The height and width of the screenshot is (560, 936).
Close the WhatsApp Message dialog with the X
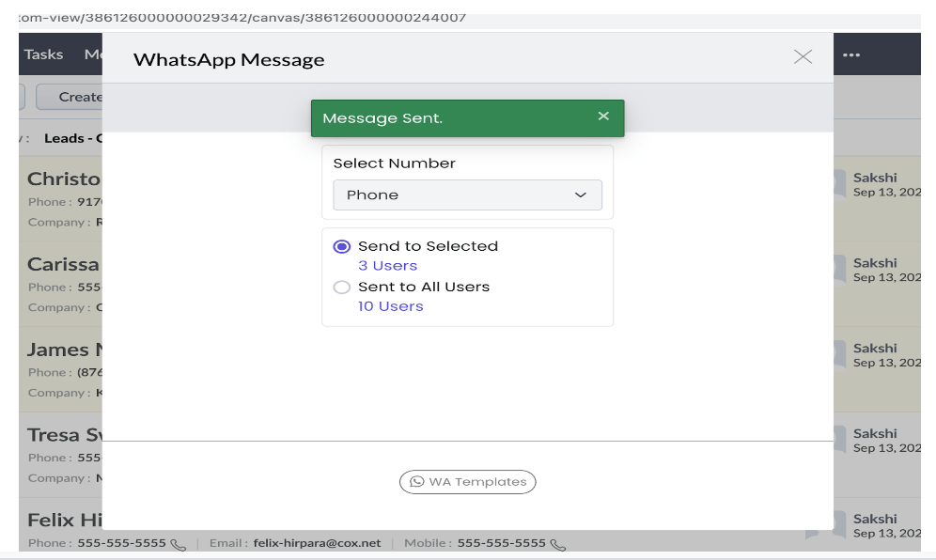click(x=803, y=56)
